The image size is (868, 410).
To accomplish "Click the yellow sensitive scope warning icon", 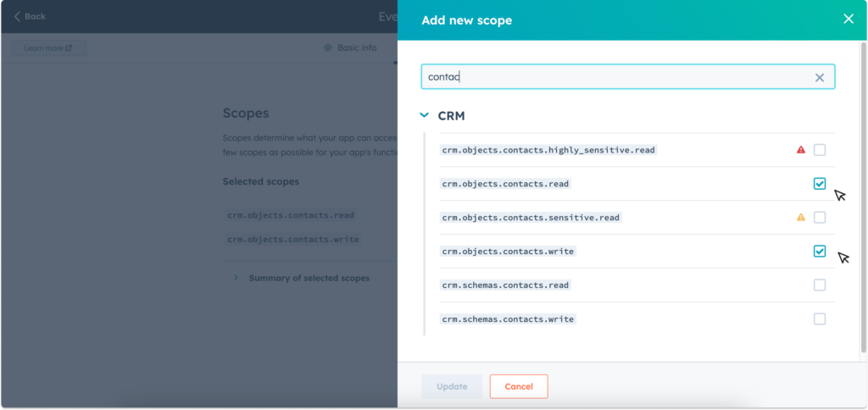I will pyautogui.click(x=801, y=218).
